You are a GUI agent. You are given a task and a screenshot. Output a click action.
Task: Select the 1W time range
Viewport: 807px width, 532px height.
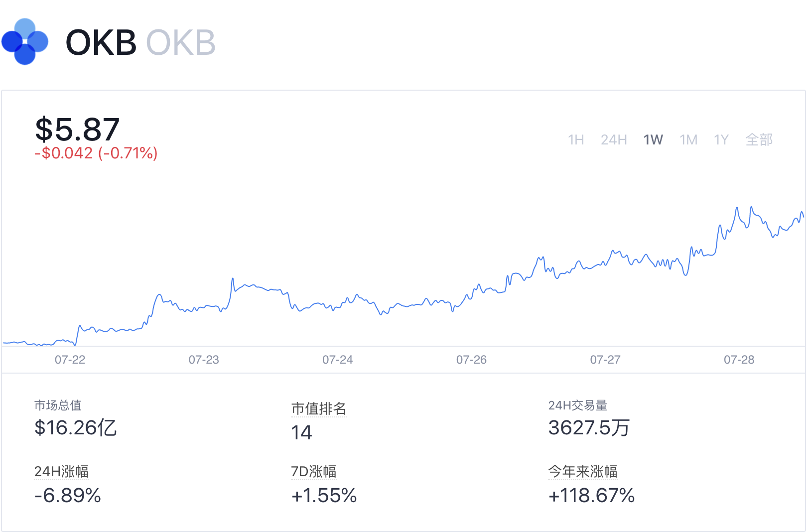coord(653,139)
